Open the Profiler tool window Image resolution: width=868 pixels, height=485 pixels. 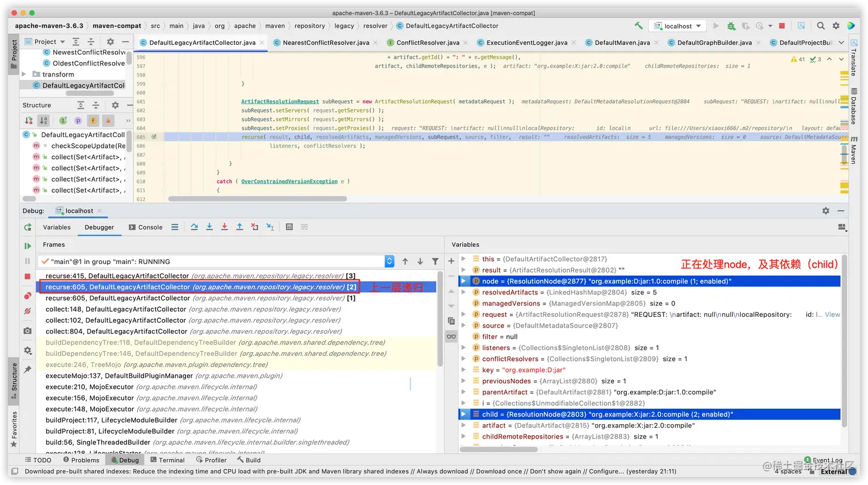click(x=211, y=460)
